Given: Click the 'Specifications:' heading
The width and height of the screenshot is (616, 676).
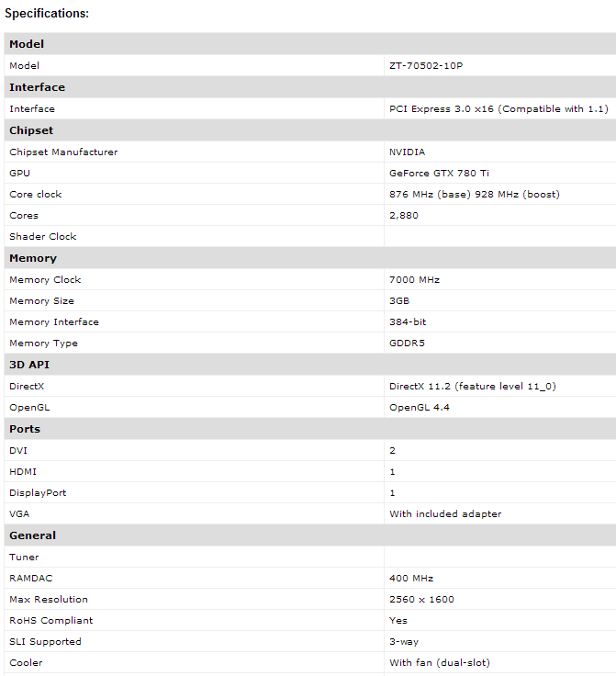Looking at the screenshot, I should point(47,14).
